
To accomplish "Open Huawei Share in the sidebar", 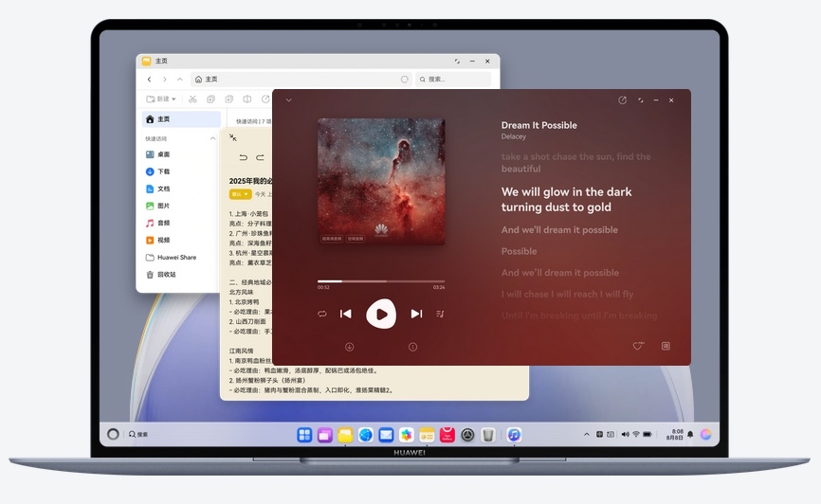I will pos(172,258).
